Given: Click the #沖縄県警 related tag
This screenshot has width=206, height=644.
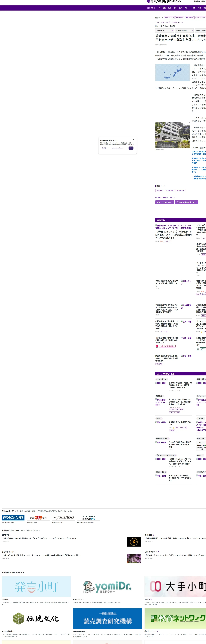Looking at the screenshot, I should coord(170,191).
